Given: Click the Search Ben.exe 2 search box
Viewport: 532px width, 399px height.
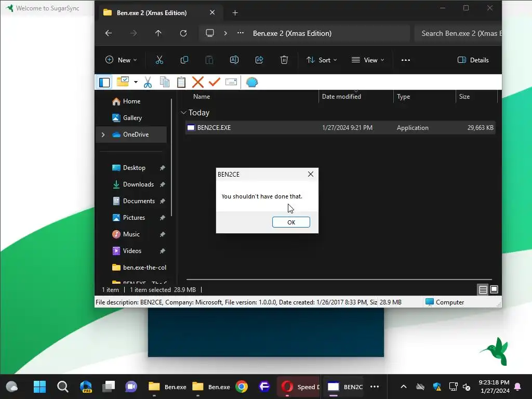Looking at the screenshot, I should 458,33.
